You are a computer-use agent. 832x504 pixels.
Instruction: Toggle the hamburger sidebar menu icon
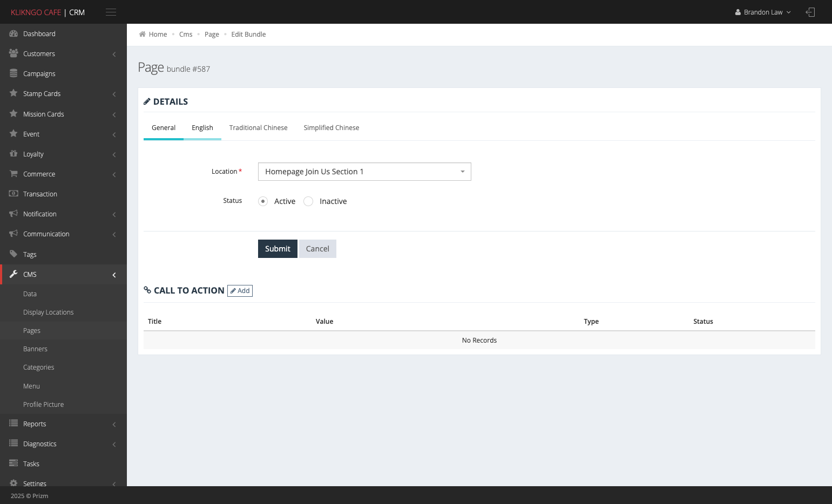pos(111,12)
